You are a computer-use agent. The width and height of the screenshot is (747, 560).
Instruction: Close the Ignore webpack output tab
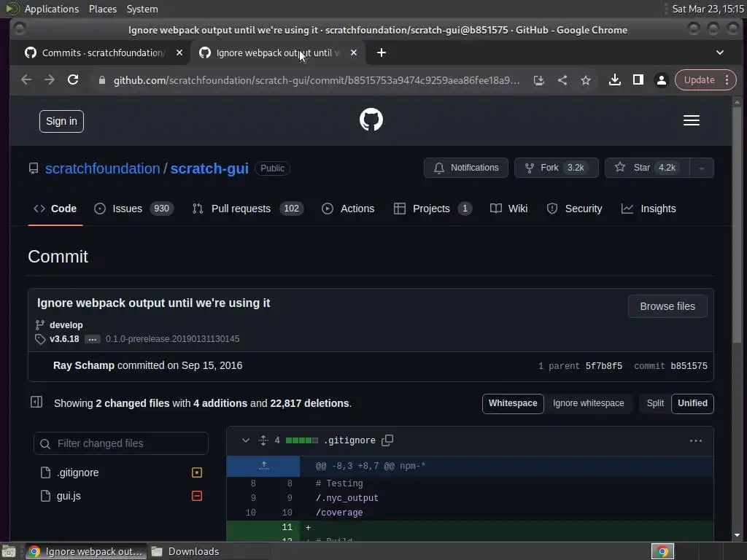(354, 52)
